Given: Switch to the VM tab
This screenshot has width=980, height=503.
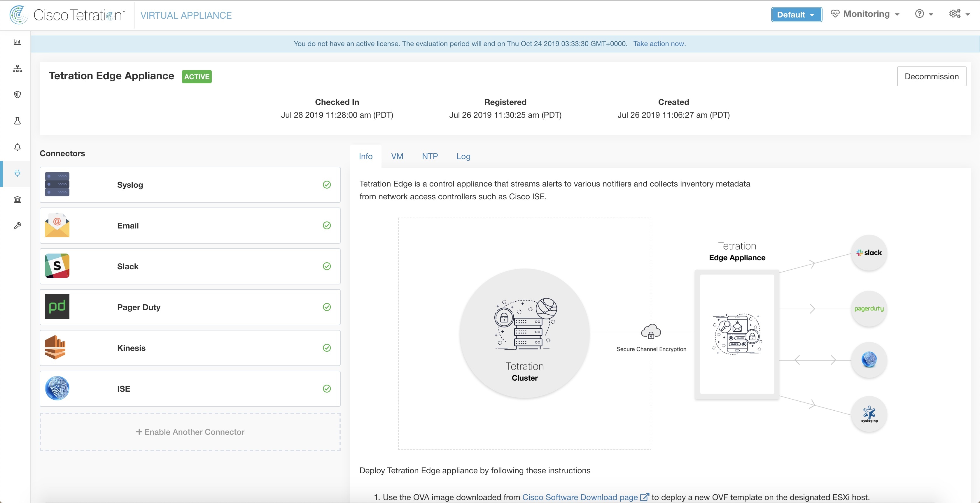Looking at the screenshot, I should (x=397, y=156).
